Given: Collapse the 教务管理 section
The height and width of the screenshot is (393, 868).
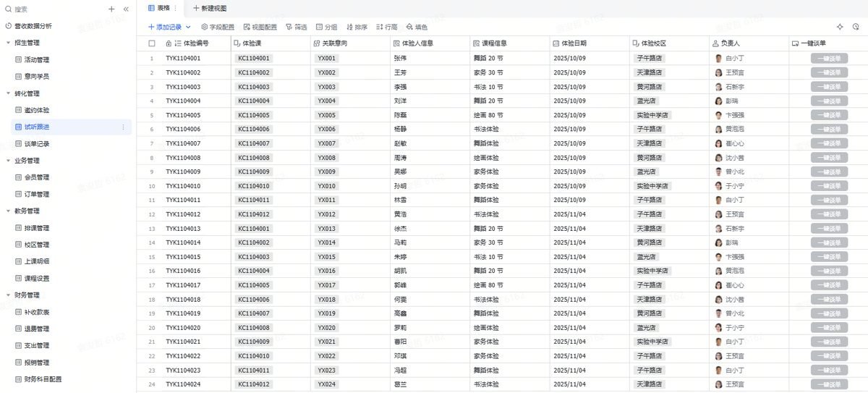Looking at the screenshot, I should pyautogui.click(x=8, y=211).
